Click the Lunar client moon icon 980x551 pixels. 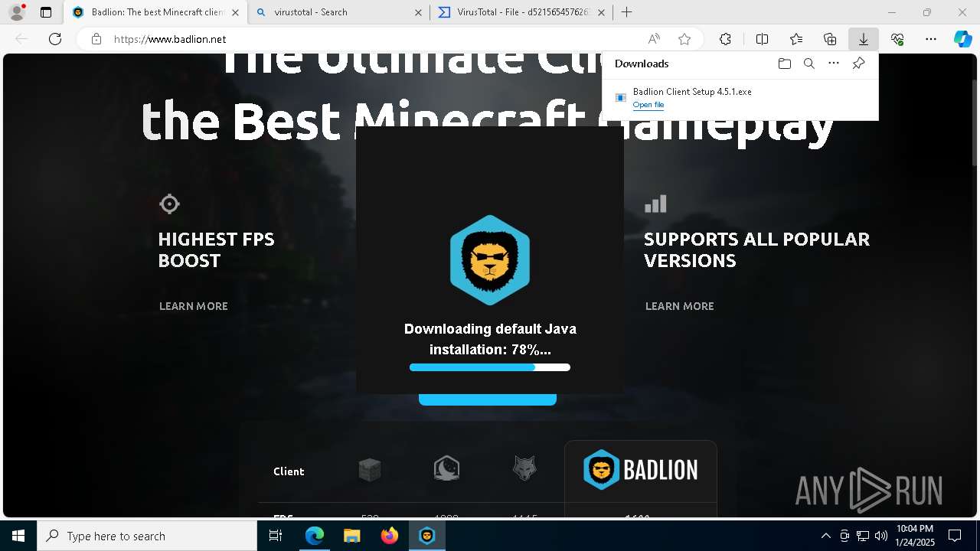tap(446, 468)
